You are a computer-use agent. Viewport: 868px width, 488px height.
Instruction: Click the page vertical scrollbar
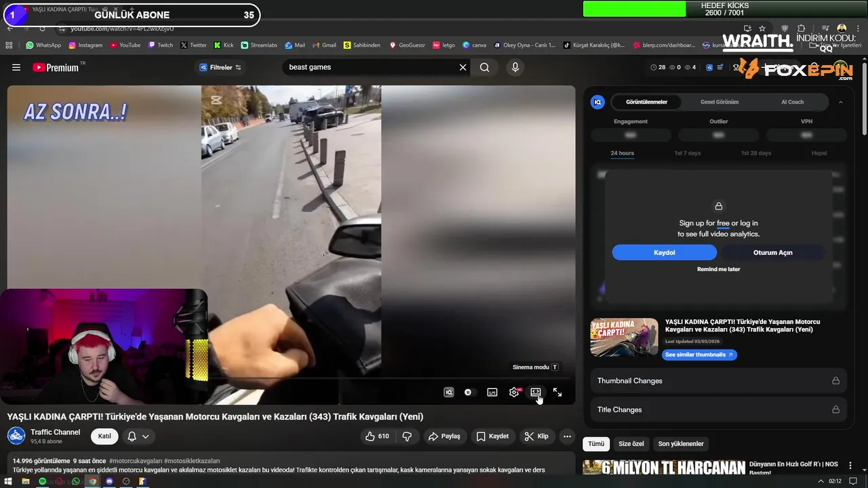[x=864, y=98]
